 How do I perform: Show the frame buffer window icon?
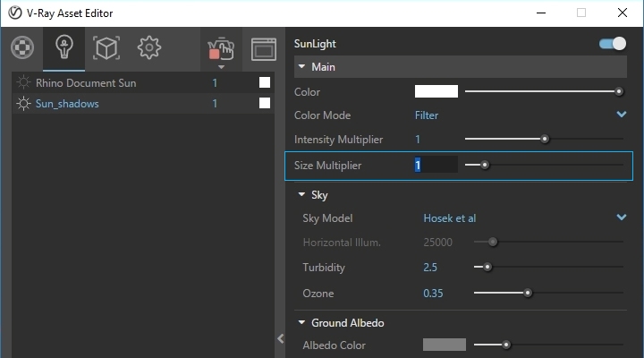pyautogui.click(x=262, y=49)
